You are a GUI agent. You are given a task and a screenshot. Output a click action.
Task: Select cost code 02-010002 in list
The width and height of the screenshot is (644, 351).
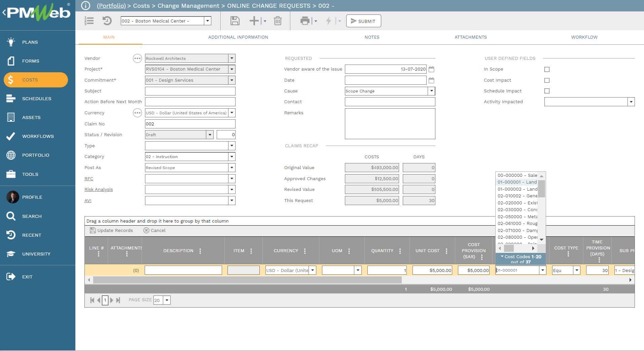[x=517, y=196]
